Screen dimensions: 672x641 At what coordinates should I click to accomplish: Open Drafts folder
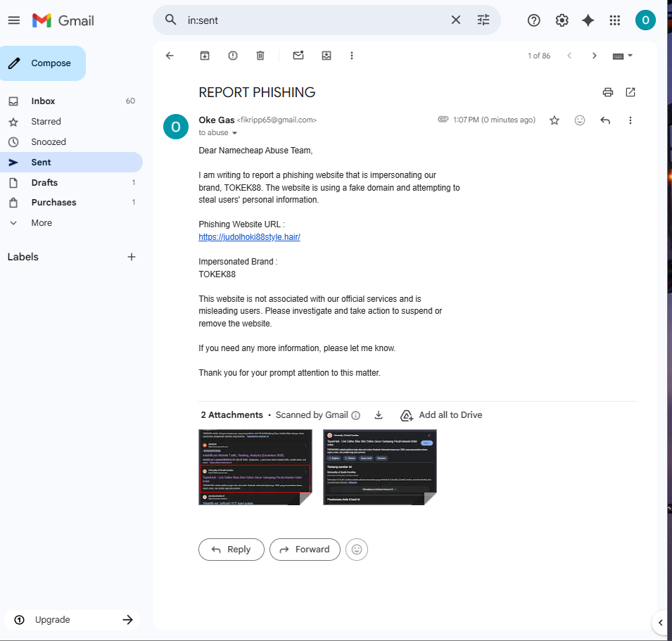click(71, 182)
